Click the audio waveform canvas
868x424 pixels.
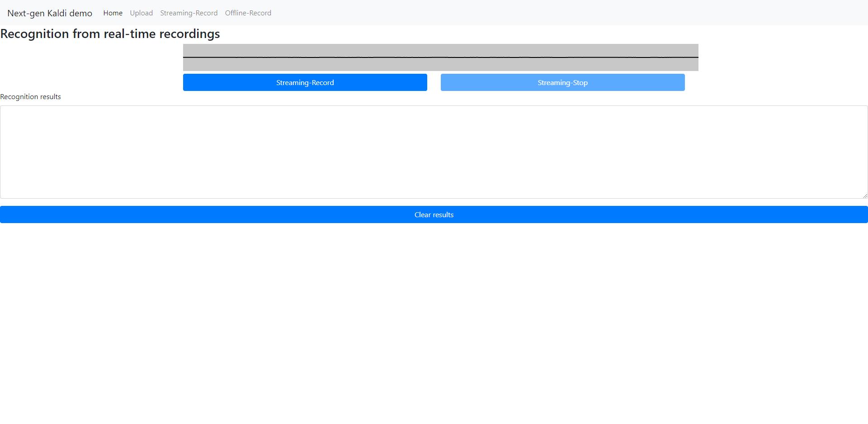441,57
